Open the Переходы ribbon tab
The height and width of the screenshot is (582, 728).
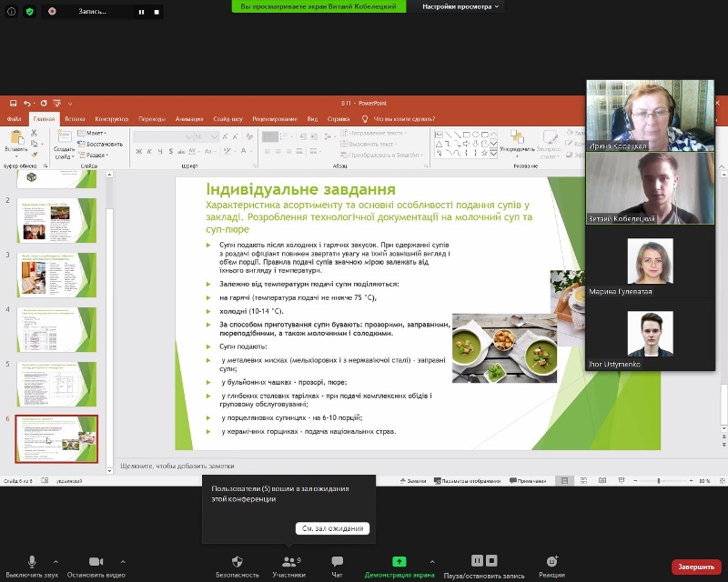pyautogui.click(x=152, y=119)
